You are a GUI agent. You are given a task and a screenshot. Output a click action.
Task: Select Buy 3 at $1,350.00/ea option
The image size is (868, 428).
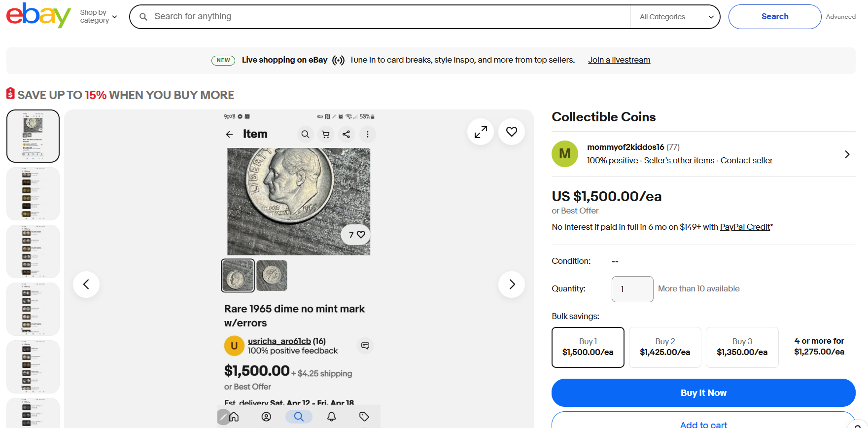coord(742,347)
